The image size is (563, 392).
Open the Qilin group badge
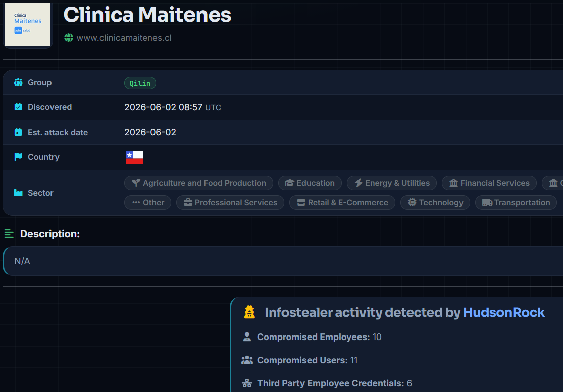pyautogui.click(x=140, y=83)
